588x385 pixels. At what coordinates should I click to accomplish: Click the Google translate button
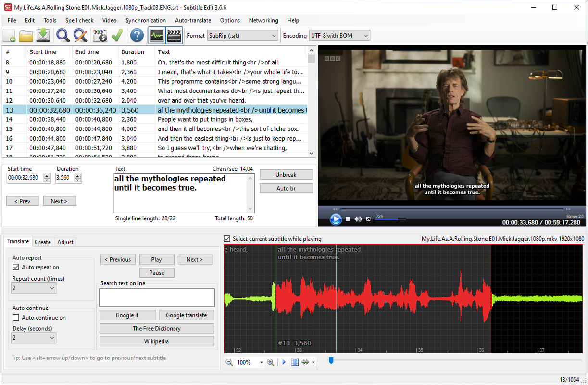187,315
